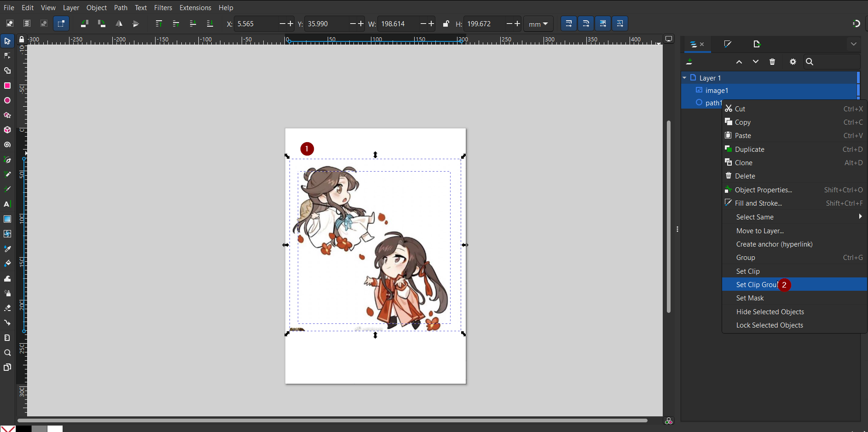Choose Set Clip Group from context menu

[794, 284]
